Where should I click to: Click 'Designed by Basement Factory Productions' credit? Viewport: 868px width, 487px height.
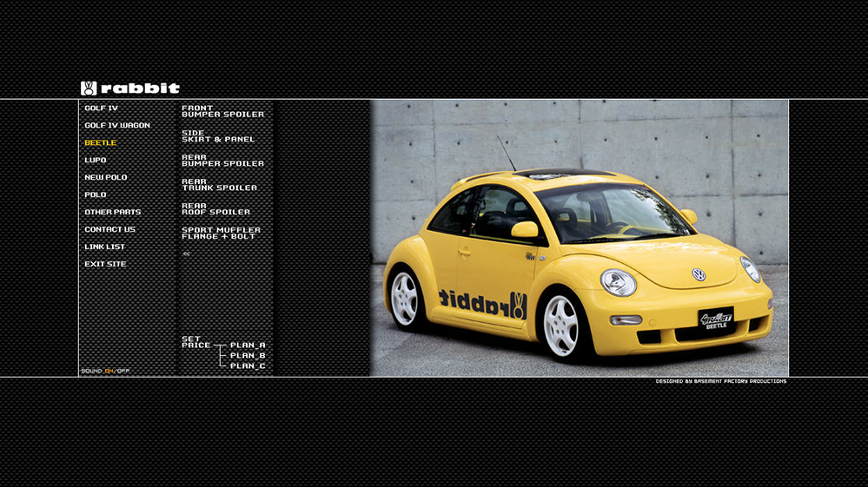(x=721, y=381)
